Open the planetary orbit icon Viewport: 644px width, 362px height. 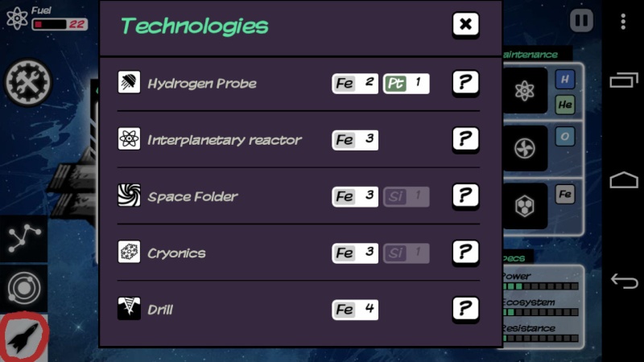24,288
